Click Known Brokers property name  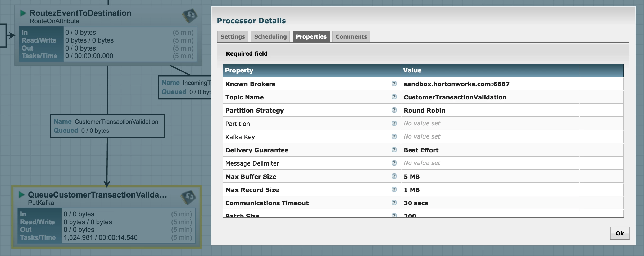[250, 84]
